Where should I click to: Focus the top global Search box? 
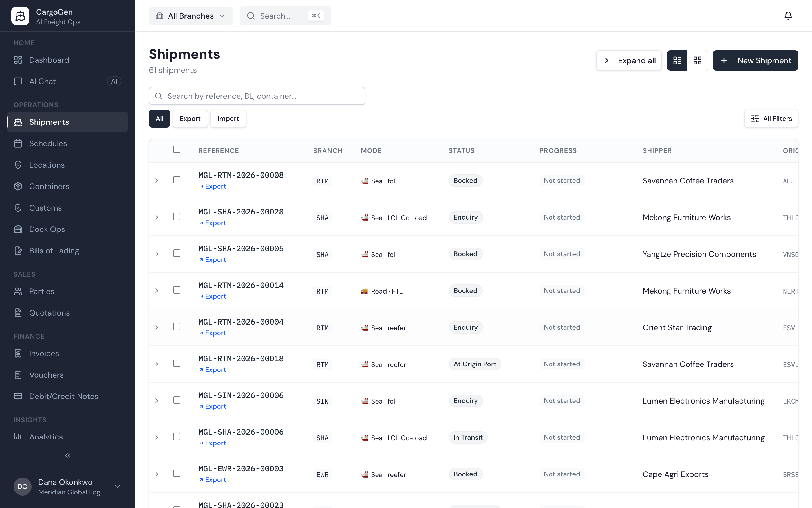[285, 16]
